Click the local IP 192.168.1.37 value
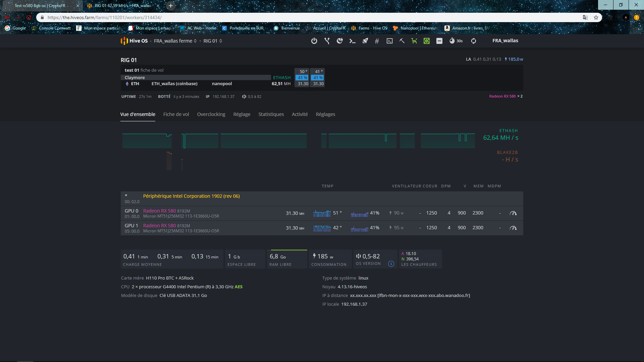This screenshot has height=362, width=644. 354,304
